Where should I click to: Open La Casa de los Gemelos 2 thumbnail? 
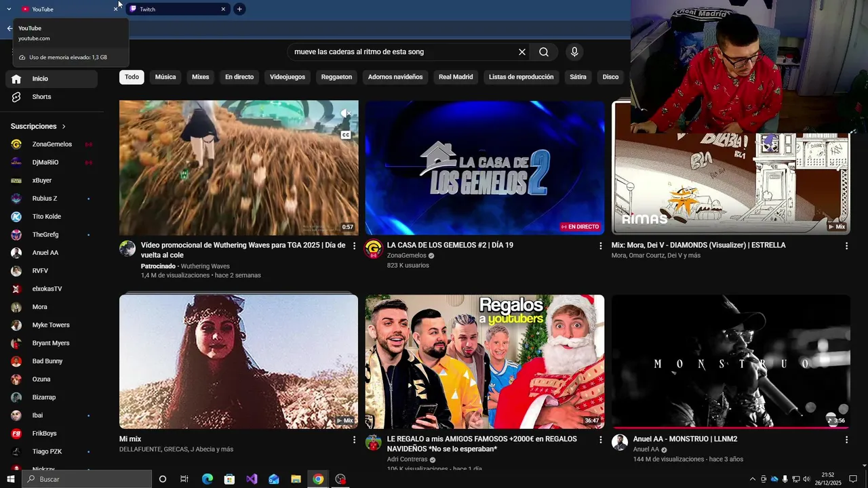pos(485,167)
